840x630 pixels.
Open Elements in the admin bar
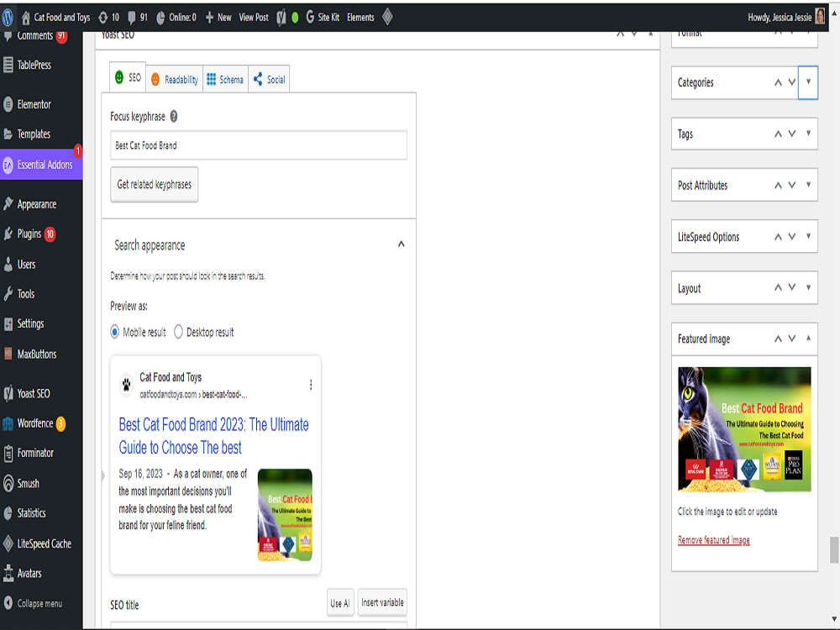coord(360,18)
